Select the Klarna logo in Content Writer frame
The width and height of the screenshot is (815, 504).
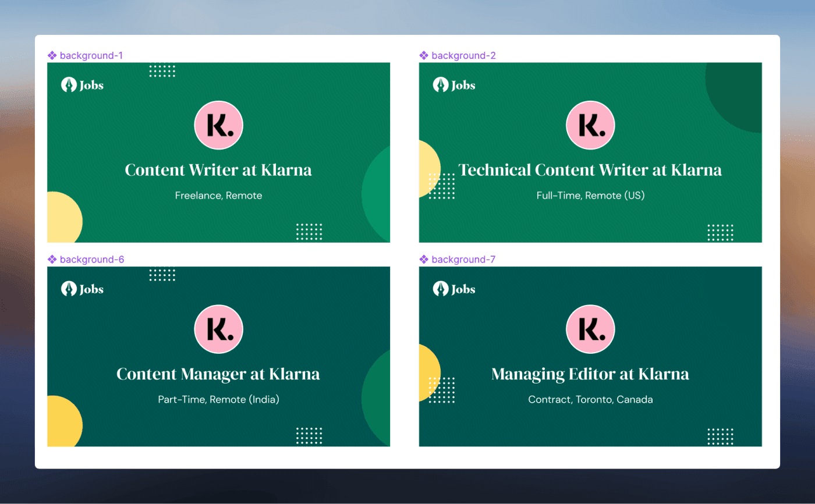coord(218,125)
